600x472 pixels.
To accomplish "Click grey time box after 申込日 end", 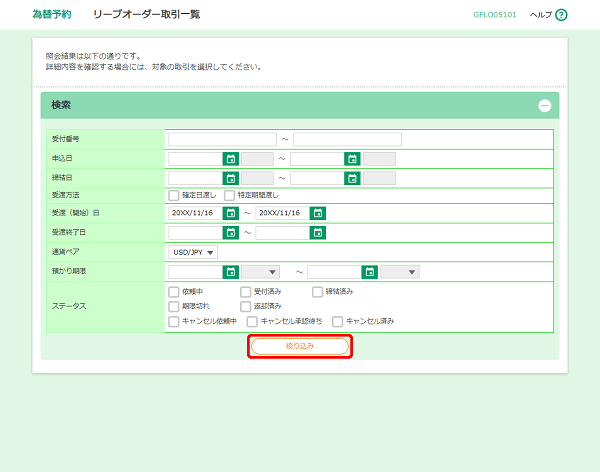I will (379, 159).
